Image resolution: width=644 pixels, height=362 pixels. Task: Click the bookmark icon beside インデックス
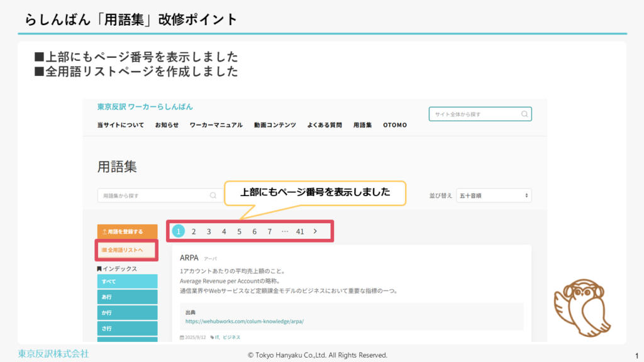pos(99,269)
